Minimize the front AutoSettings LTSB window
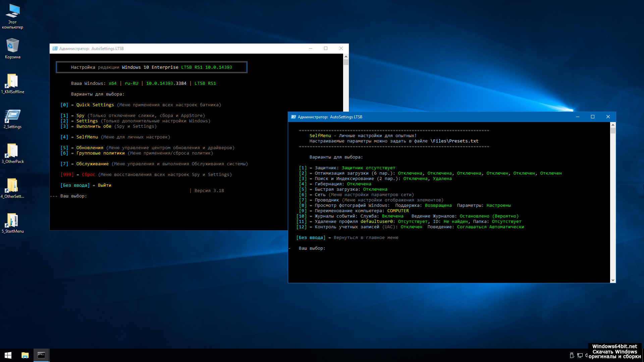644x362 pixels. tap(578, 117)
